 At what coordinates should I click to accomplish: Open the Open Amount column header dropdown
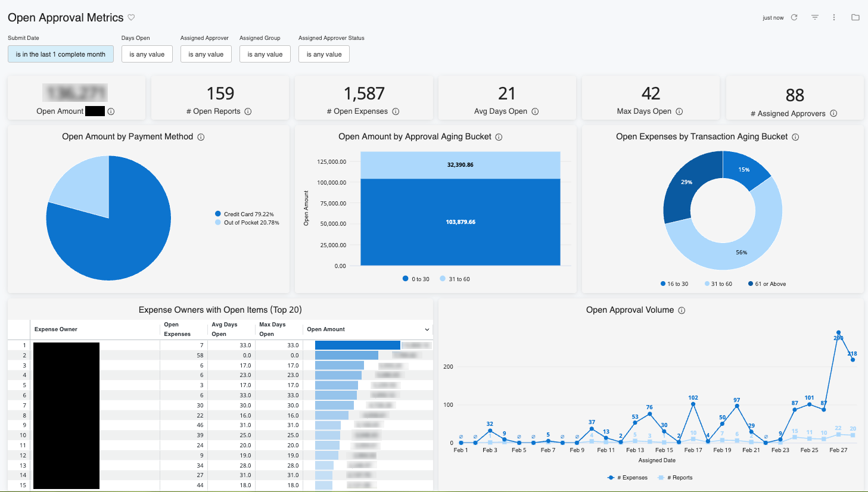[427, 329]
